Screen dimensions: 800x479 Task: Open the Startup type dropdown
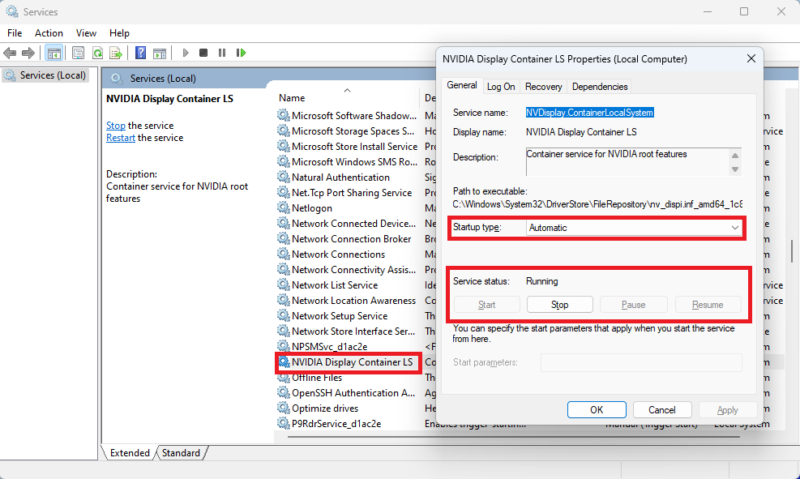click(x=634, y=228)
